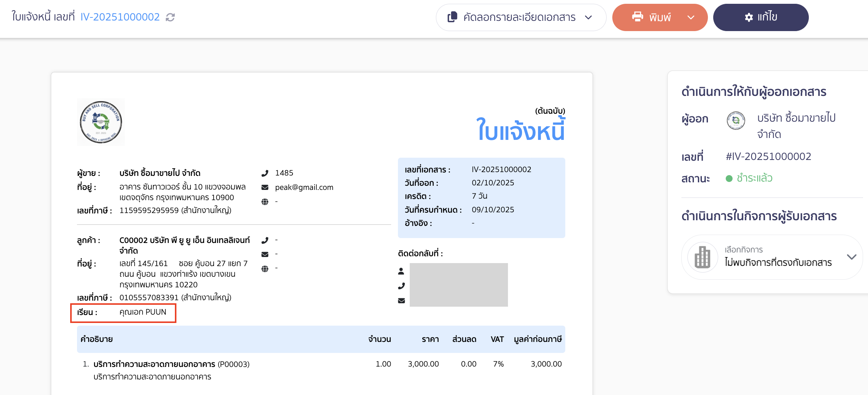Click the envelope icon beside peak@gmail.com
Image resolution: width=868 pixels, height=395 pixels.
[264, 187]
